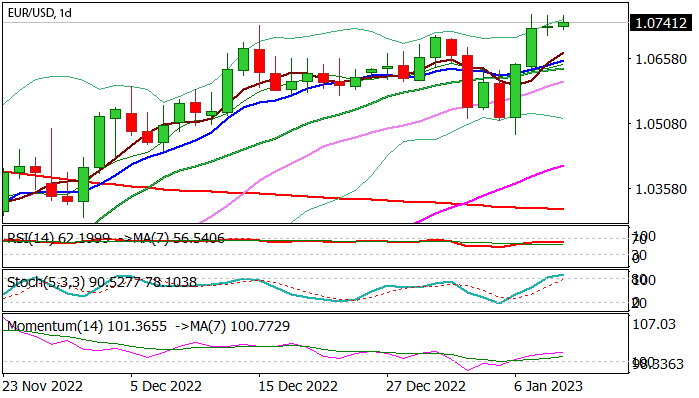Click the 5 Dec 2022 date label
Viewport: 699px width, 398px height.
(166, 386)
